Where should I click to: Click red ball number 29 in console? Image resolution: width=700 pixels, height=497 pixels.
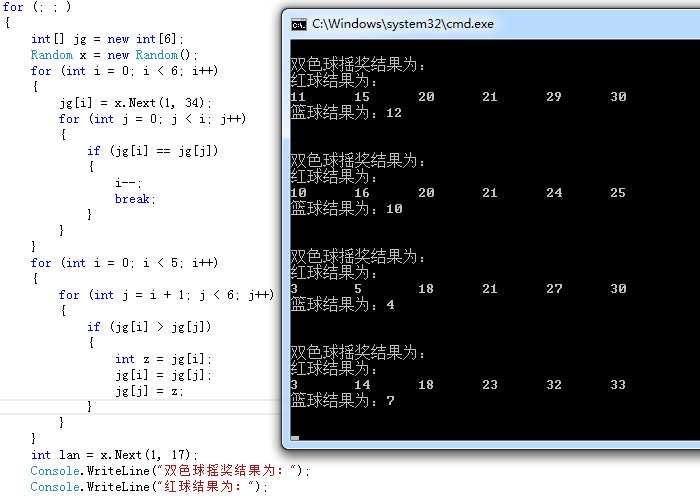pyautogui.click(x=554, y=97)
